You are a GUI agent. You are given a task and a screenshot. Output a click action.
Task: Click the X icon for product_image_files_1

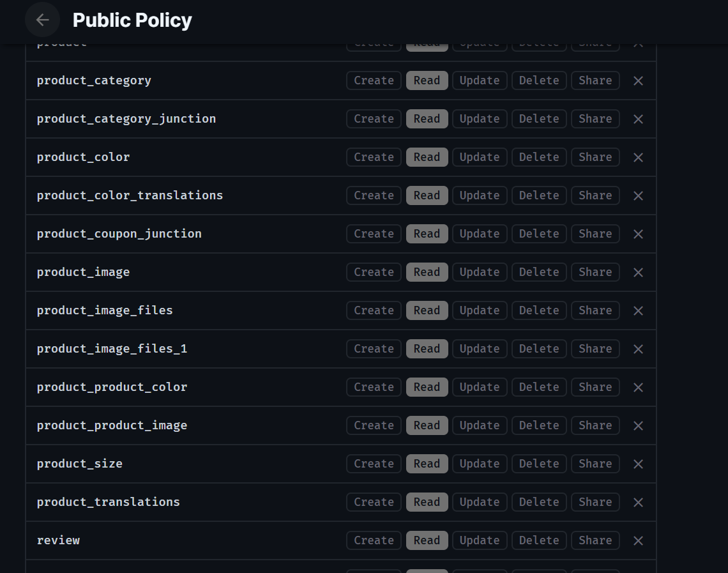pos(638,349)
